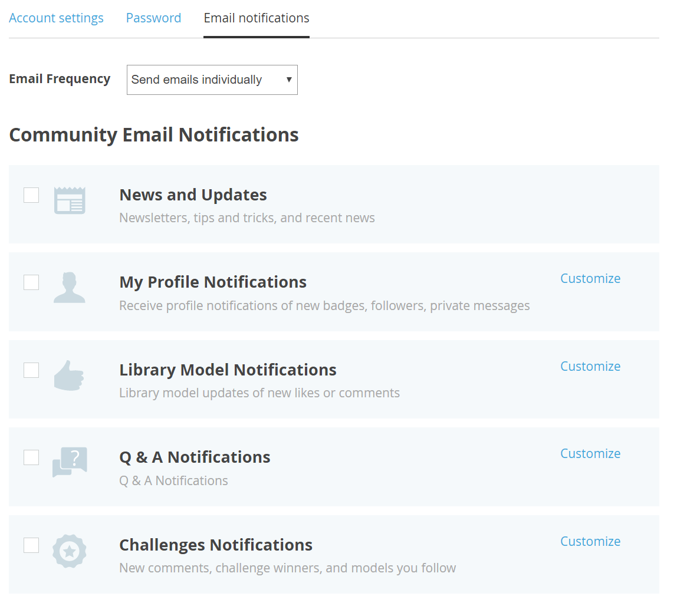Click the News and Updates heading
This screenshot has height=616, width=687.
pos(193,195)
